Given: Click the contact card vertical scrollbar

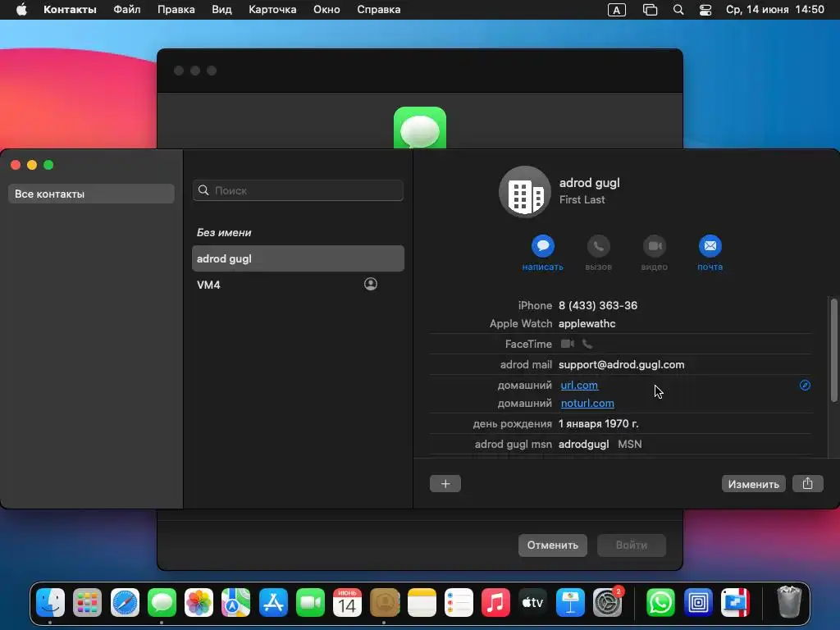Looking at the screenshot, I should 833,349.
